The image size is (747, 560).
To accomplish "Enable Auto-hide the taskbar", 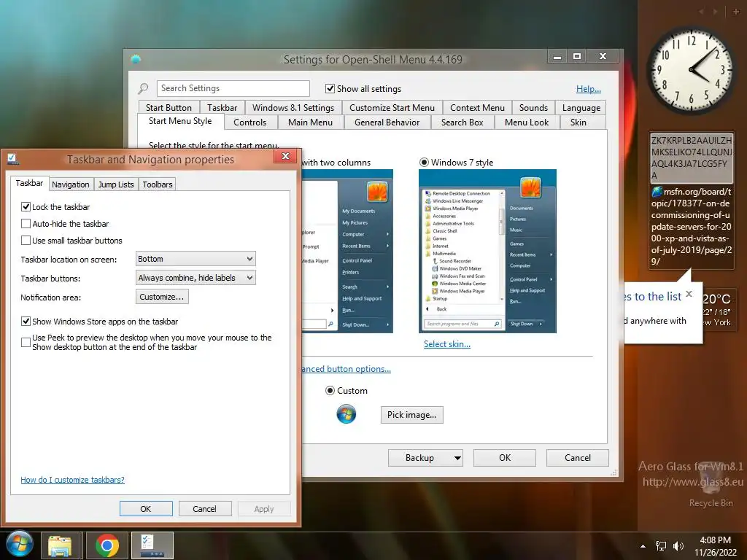I will point(26,223).
